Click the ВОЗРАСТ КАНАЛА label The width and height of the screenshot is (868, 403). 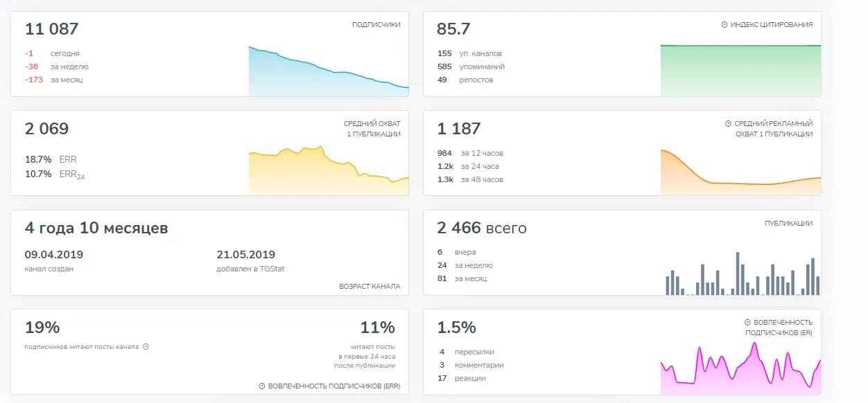point(370,287)
